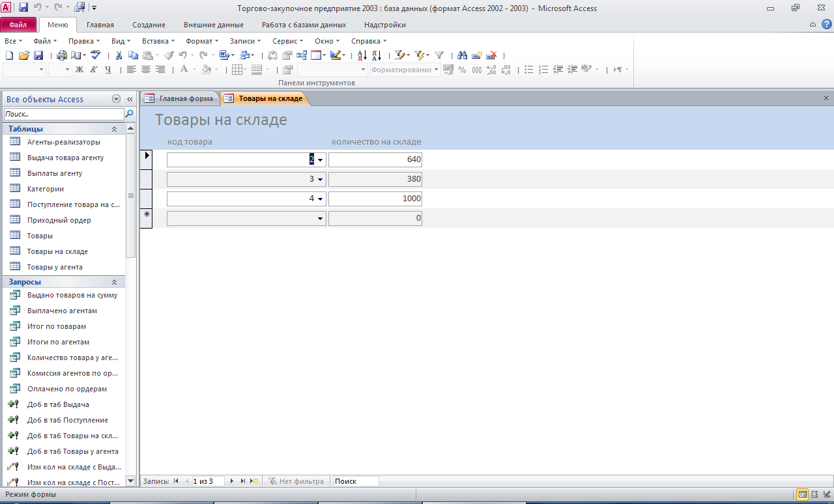834x504 pixels.
Task: Go to the first record navigation button
Action: coord(176,481)
